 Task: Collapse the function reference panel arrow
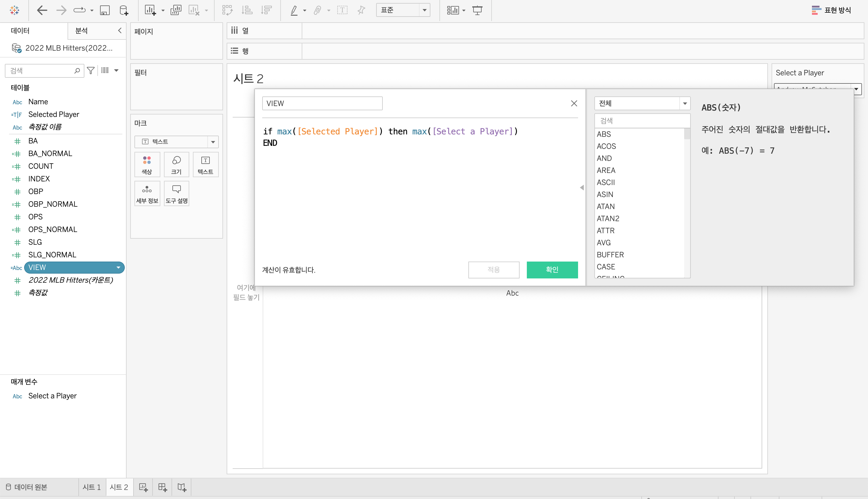(581, 187)
